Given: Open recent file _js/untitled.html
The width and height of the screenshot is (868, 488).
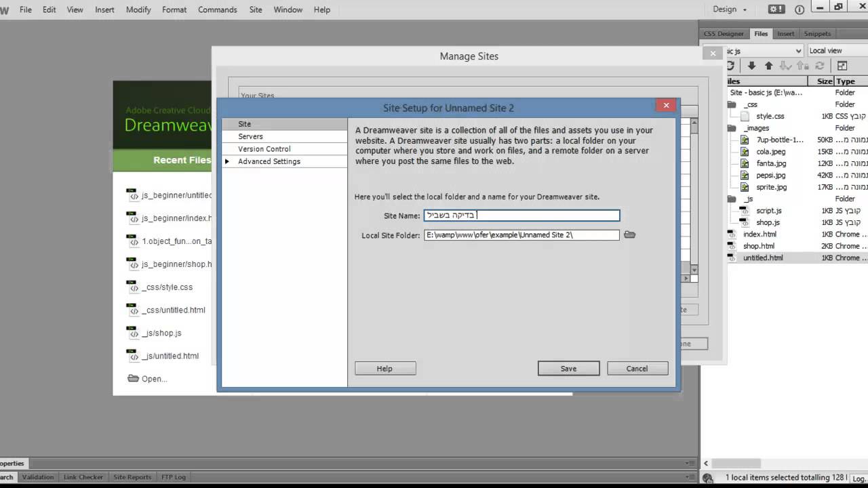Looking at the screenshot, I should [170, 356].
